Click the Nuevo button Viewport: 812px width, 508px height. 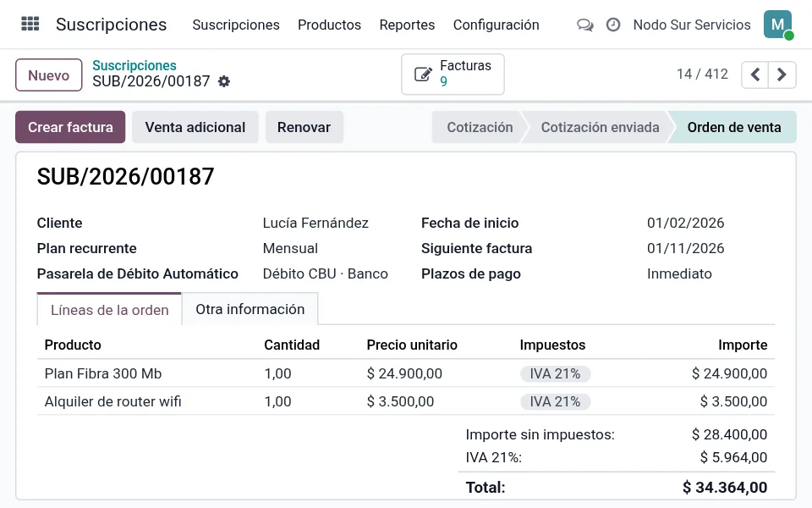click(49, 75)
